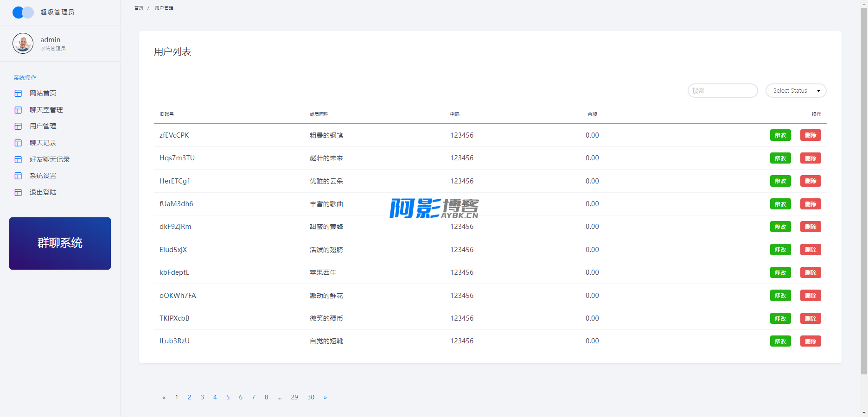Click 删除 for oOKWh7FA

point(811,296)
